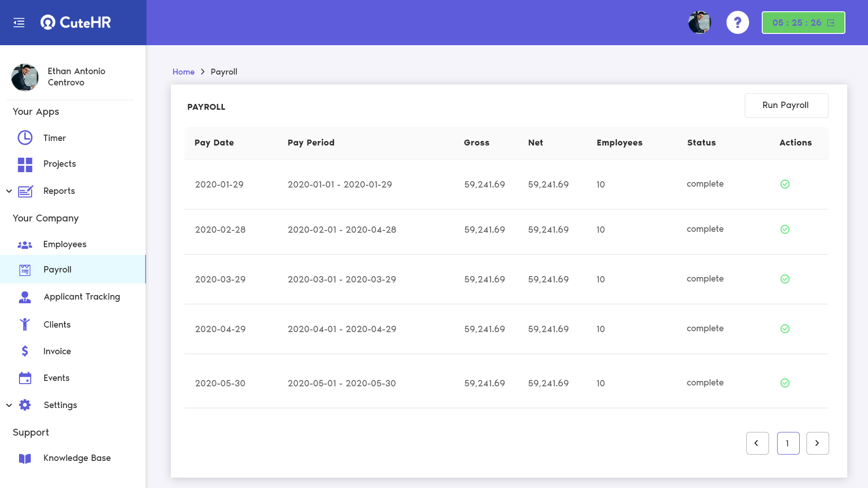Click the completion check on the 2020-05-30 row
This screenshot has height=488, width=868.
tap(785, 383)
